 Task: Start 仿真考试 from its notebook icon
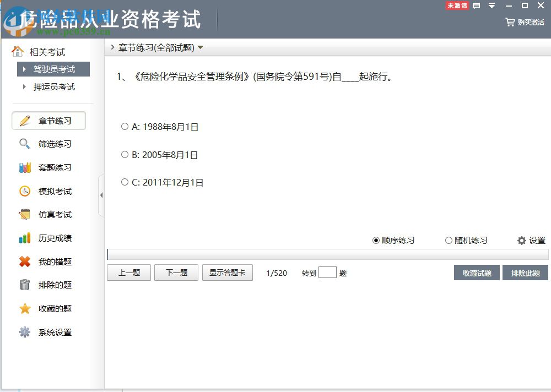coord(24,214)
